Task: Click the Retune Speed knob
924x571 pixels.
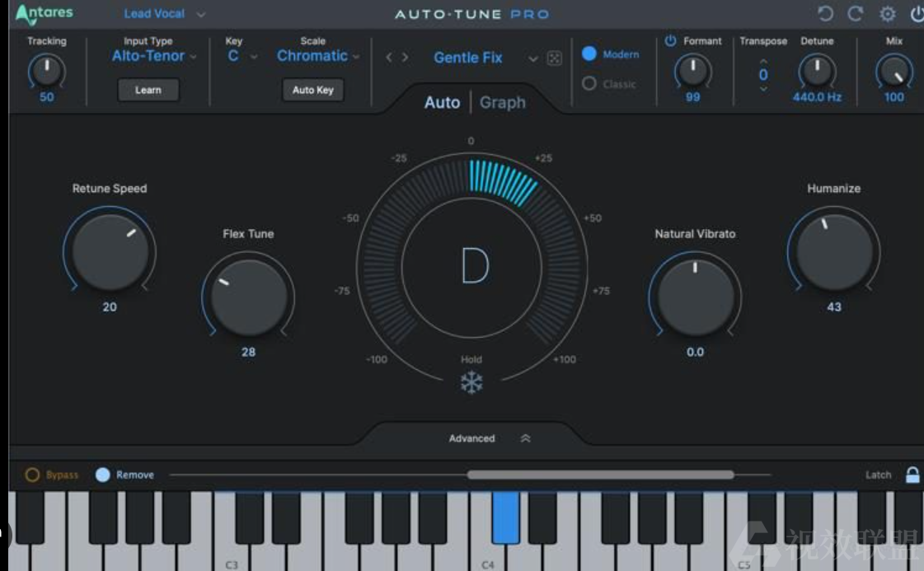Action: click(110, 252)
